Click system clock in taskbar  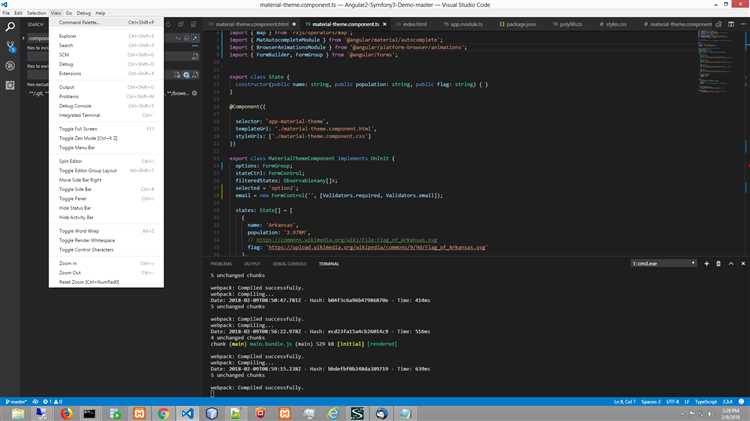[x=730, y=413]
